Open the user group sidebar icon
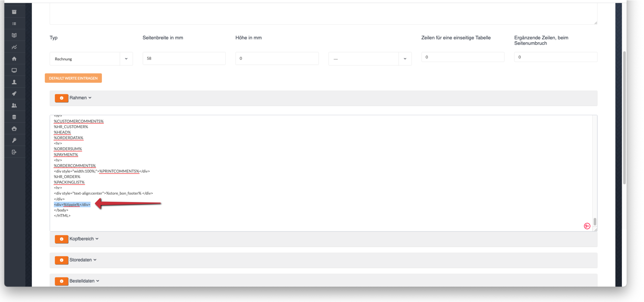The width and height of the screenshot is (644, 302). [x=14, y=105]
